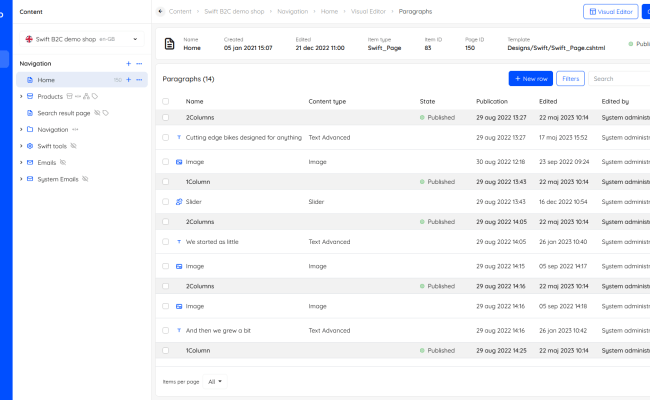Screen dimensions: 650x400
Task: Check the Cutting edge bikes row checkbox
Action: click(166, 137)
